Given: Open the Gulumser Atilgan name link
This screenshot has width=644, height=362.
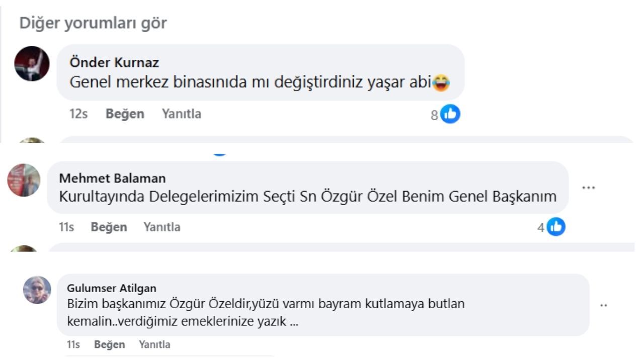Looking at the screenshot, I should (x=112, y=289).
